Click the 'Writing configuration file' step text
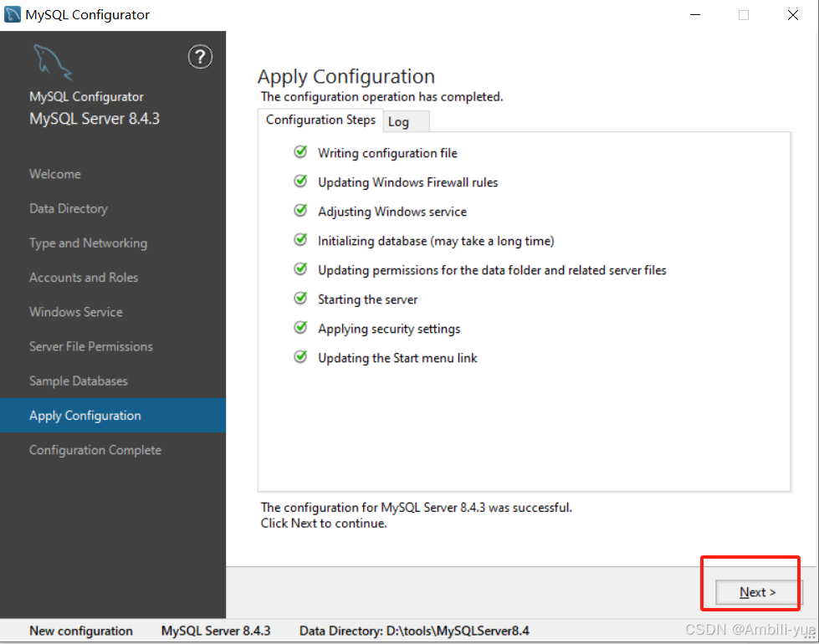819x644 pixels. tap(387, 153)
